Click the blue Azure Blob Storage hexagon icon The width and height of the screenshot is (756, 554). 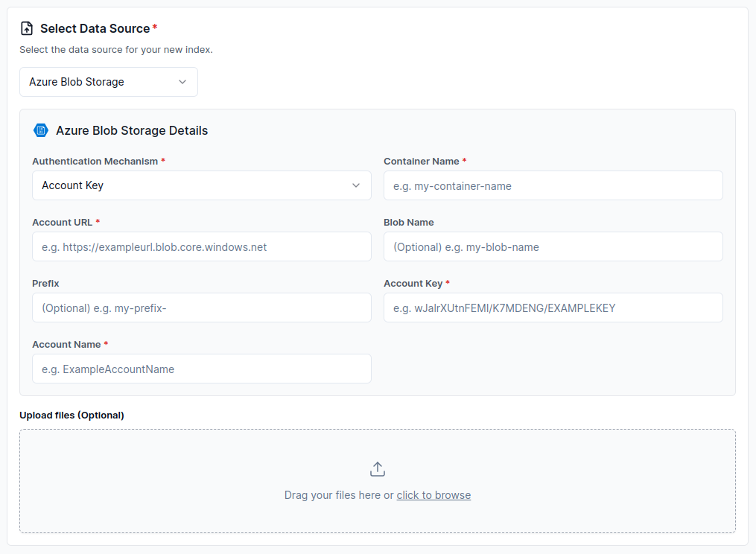tap(41, 130)
